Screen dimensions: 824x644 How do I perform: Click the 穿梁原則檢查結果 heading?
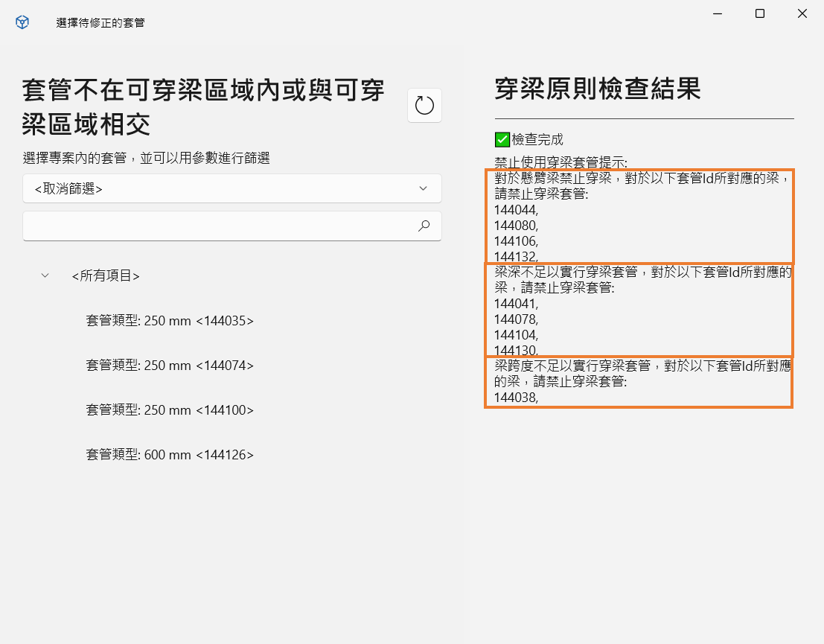[x=597, y=89]
